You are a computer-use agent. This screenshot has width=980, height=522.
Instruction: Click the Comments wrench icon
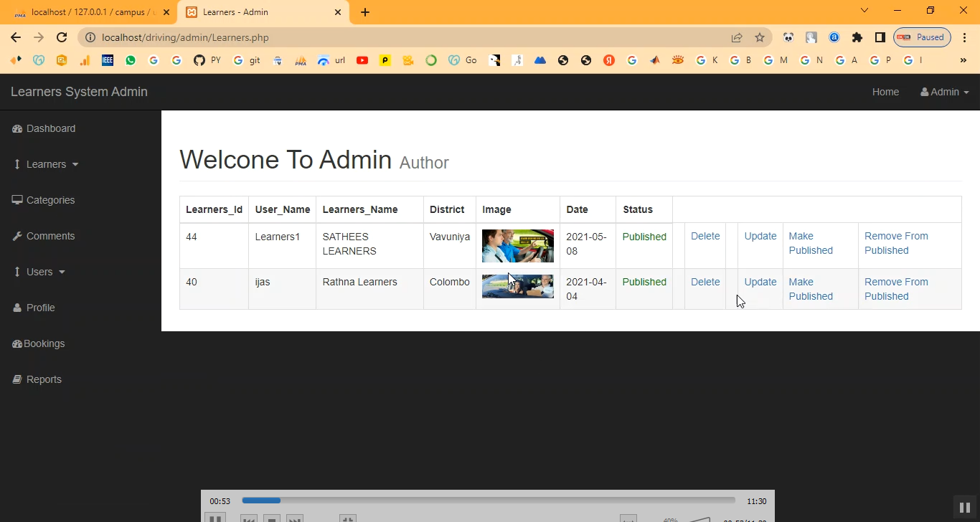pos(17,236)
